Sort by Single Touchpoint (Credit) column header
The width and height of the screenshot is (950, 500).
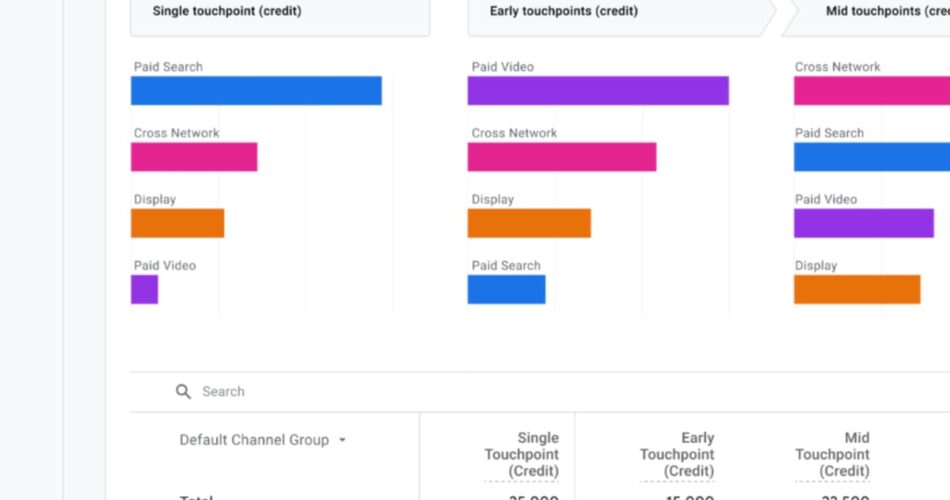point(521,454)
